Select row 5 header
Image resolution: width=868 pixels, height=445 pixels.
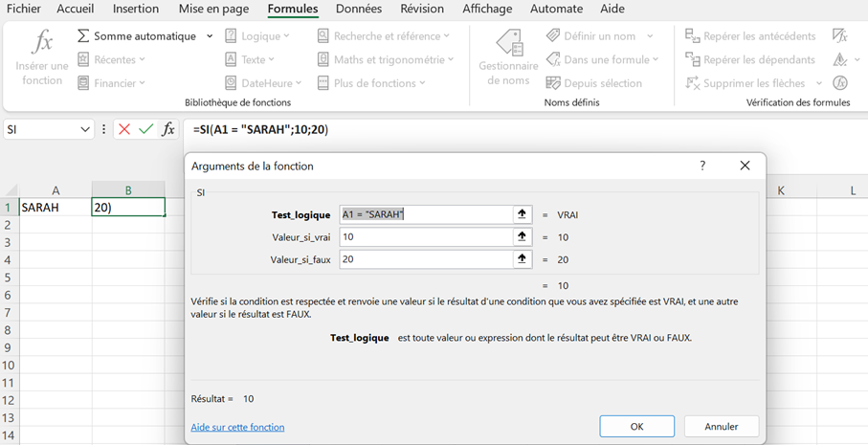coord(9,278)
